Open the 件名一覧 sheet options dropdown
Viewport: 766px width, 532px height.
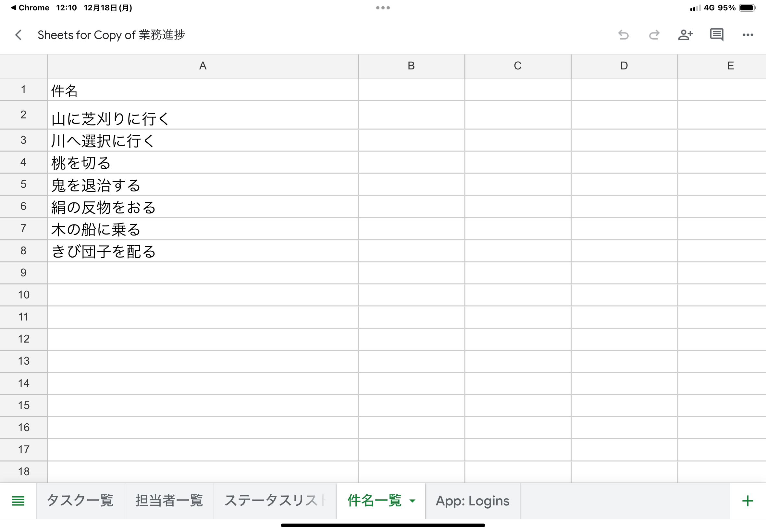pyautogui.click(x=413, y=500)
